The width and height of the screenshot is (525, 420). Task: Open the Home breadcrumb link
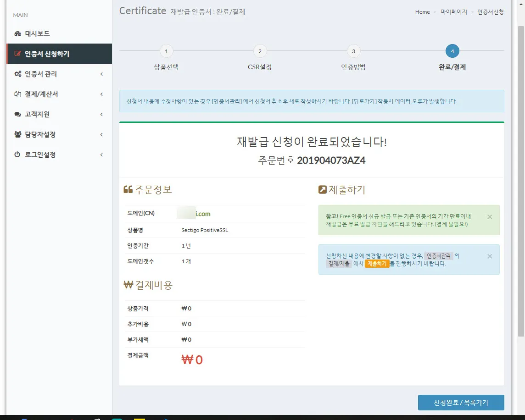click(x=422, y=12)
